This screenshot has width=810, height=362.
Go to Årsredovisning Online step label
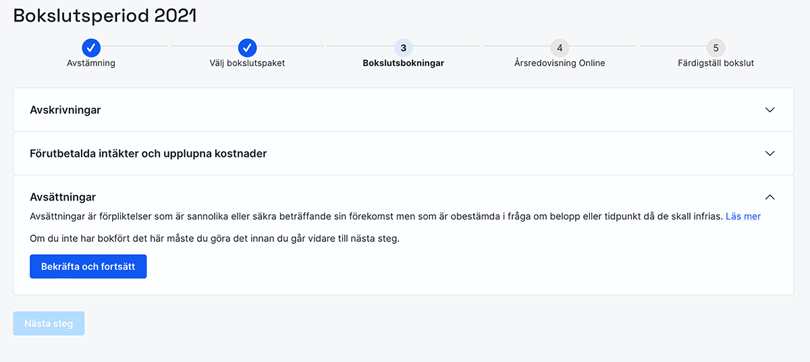tap(559, 64)
